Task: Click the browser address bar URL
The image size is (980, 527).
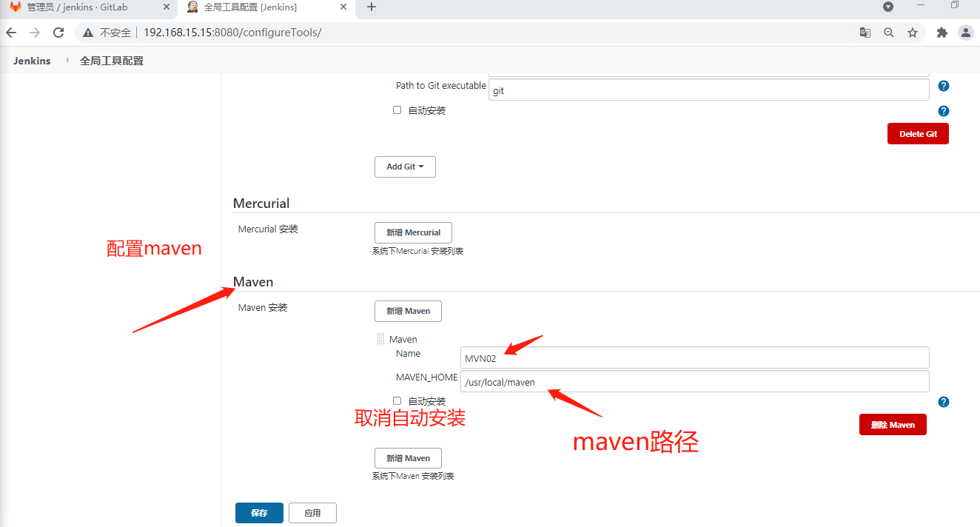Action: (x=232, y=33)
